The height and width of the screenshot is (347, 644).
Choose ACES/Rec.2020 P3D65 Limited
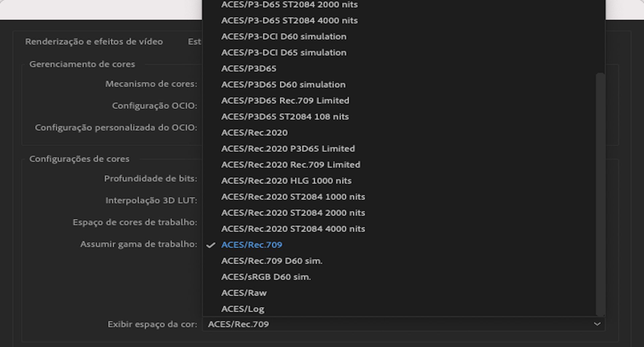click(x=288, y=149)
